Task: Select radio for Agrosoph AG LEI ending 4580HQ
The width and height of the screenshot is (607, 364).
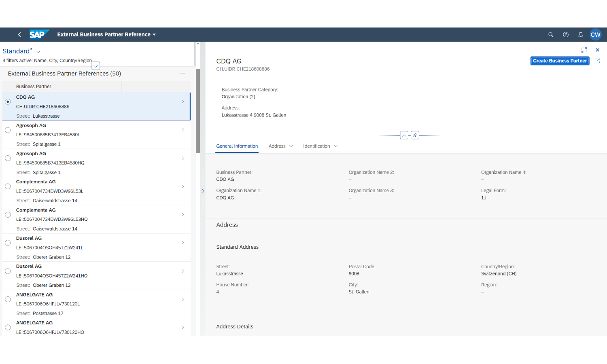Action: point(8,158)
